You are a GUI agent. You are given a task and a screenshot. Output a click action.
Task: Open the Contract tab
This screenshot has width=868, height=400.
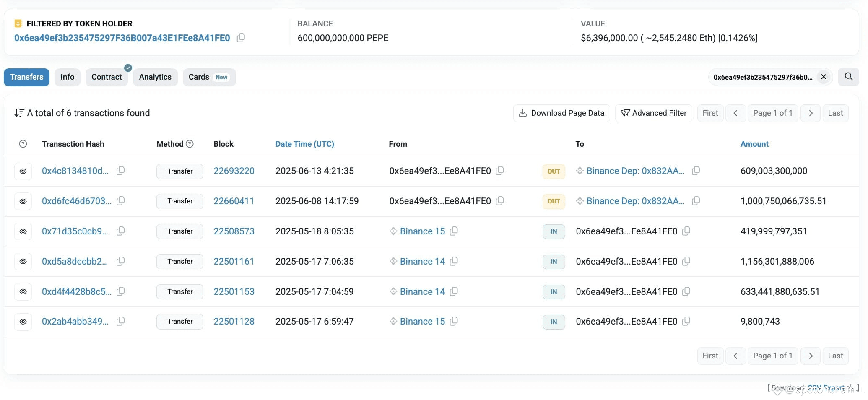(x=107, y=77)
